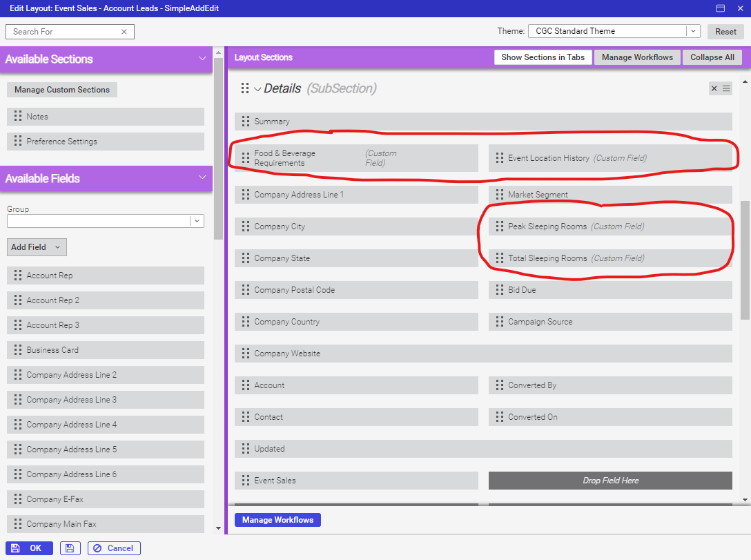Click the left panel scrollbar down arrow

point(218,528)
